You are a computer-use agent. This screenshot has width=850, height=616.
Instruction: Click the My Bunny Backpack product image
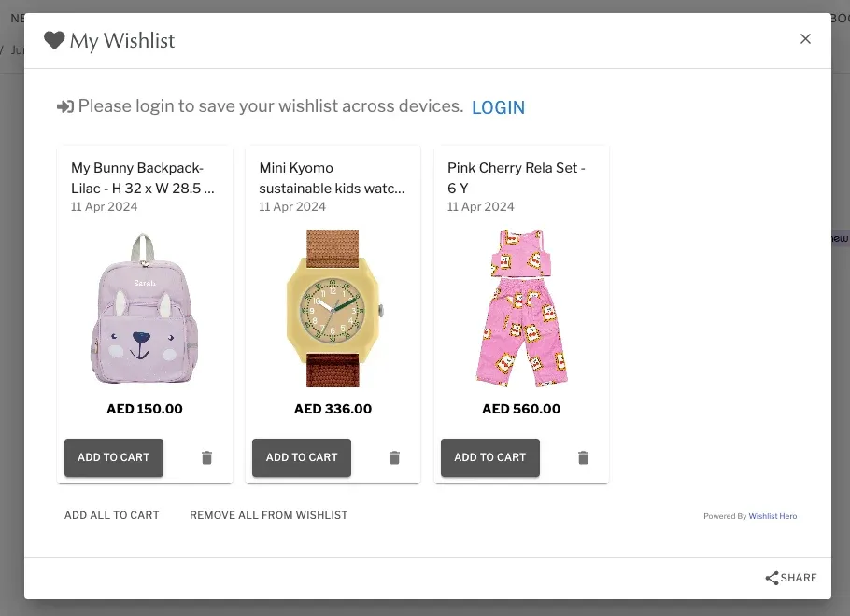pos(145,311)
